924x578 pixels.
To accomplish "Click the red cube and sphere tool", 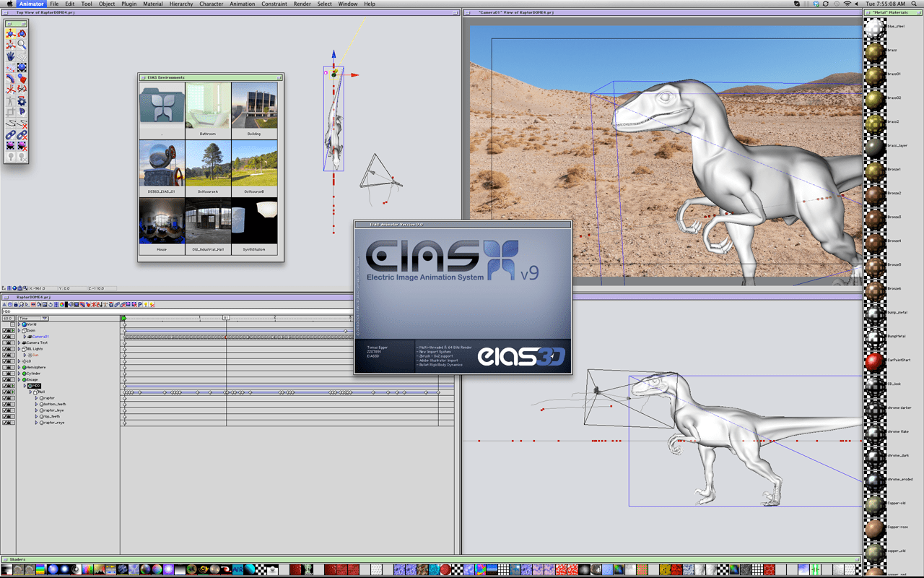I will tap(22, 79).
